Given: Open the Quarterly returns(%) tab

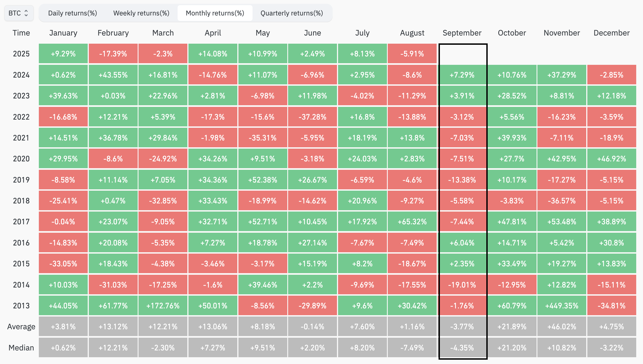Looking at the screenshot, I should (x=292, y=13).
